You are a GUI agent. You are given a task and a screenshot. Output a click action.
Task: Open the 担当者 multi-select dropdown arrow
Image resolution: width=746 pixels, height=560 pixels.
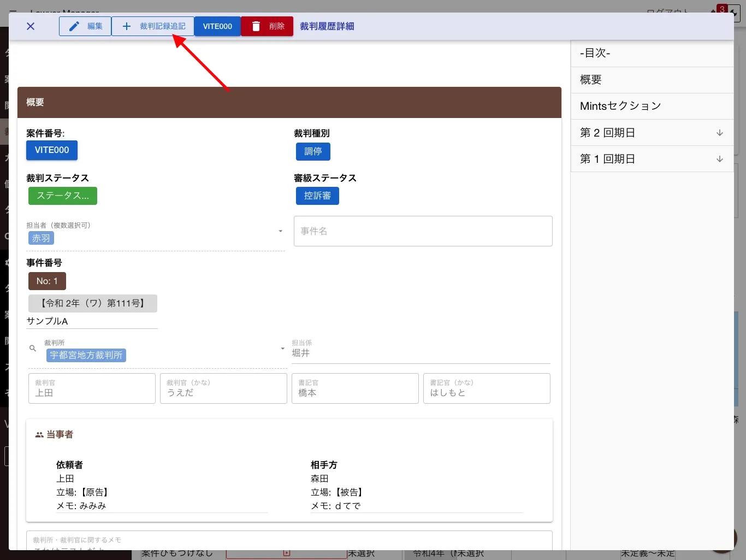(x=281, y=231)
